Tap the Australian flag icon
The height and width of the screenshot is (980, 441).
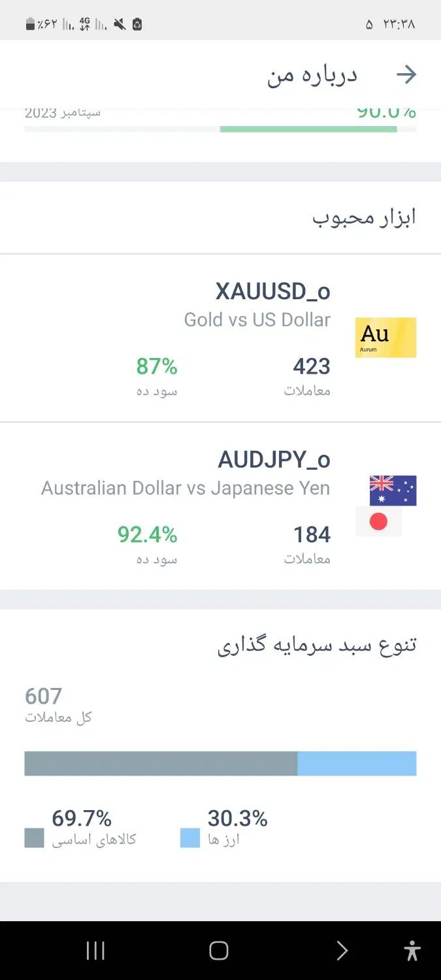tap(393, 491)
